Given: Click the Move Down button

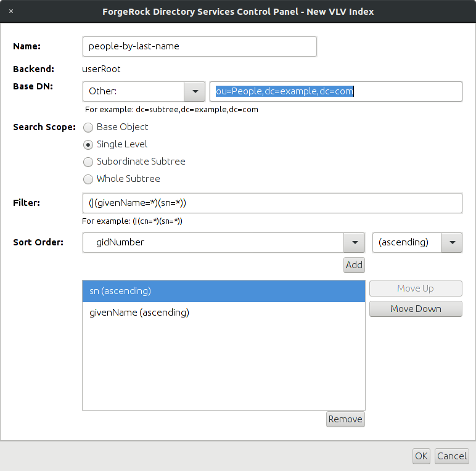Looking at the screenshot, I should [416, 309].
